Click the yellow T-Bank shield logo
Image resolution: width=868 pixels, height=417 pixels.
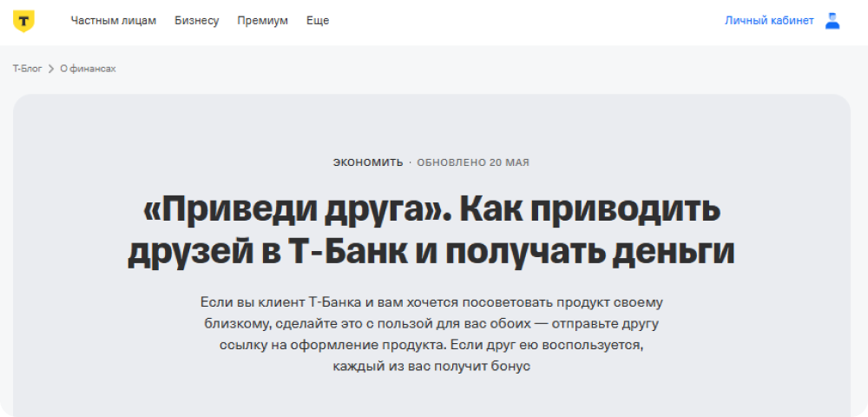tap(24, 21)
